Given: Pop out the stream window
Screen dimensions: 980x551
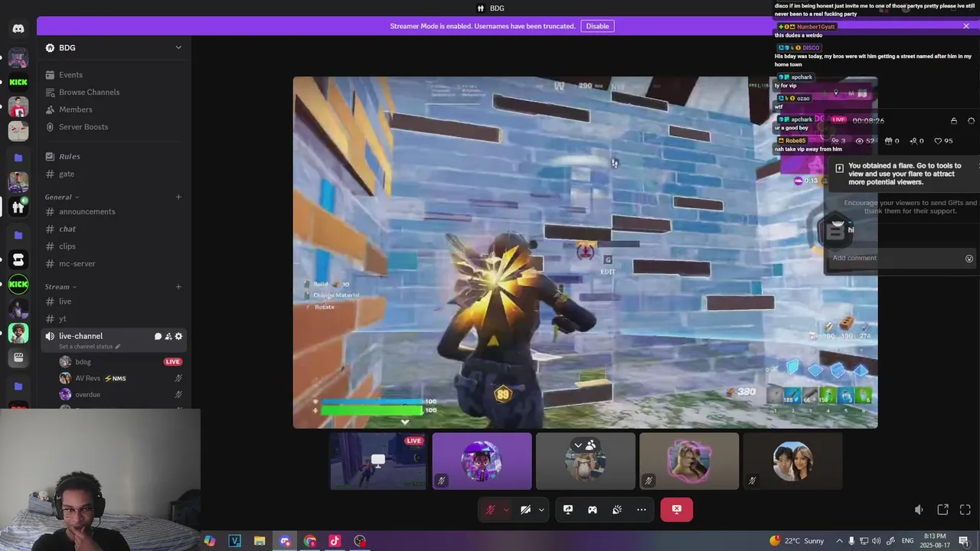Looking at the screenshot, I should (x=943, y=510).
